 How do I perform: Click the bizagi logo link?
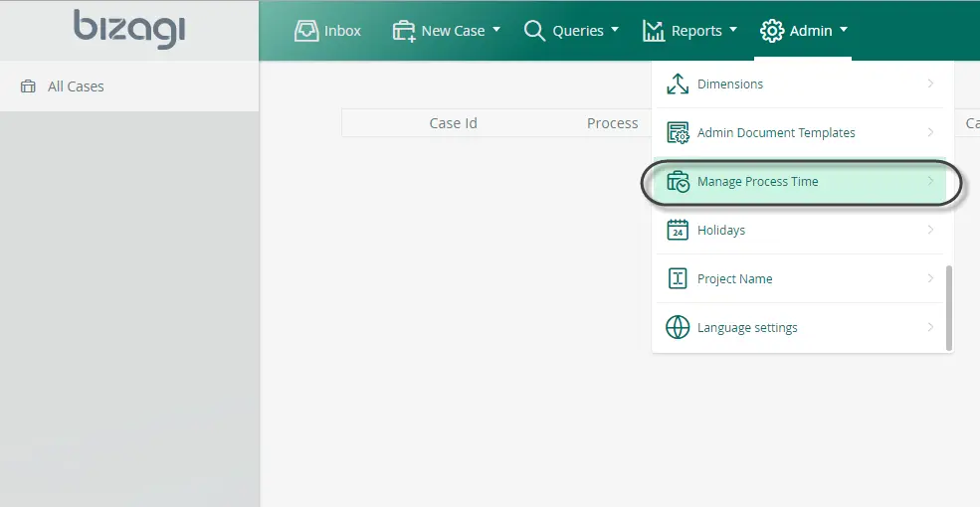(x=129, y=29)
